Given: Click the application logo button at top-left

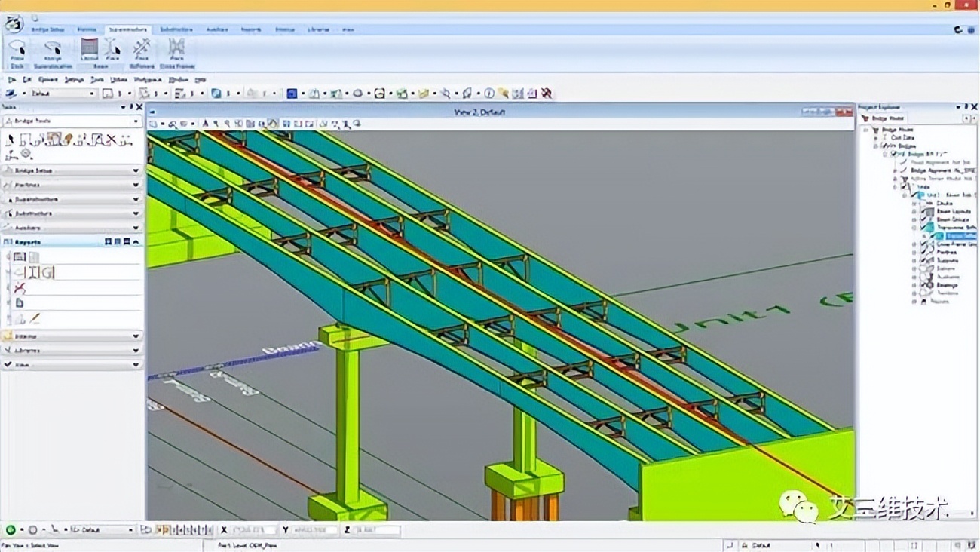Looking at the screenshot, I should (13, 23).
